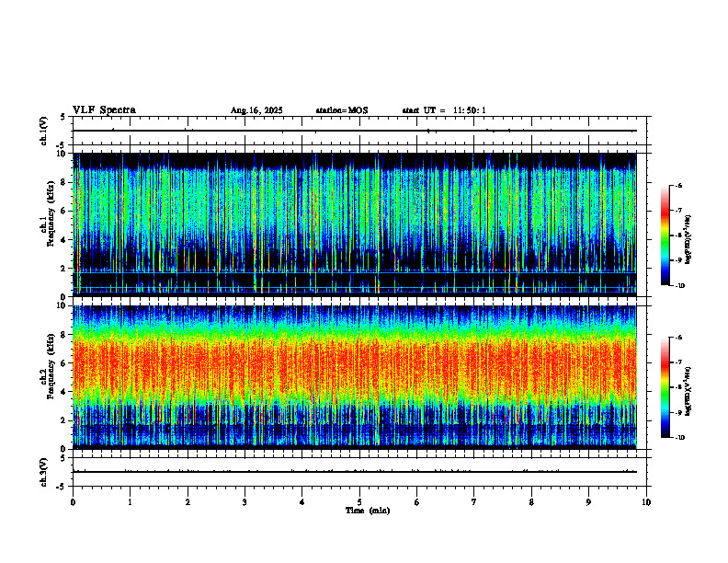Image resolution: width=728 pixels, height=563 pixels.
Task: Click time axis tick label "9"
Action: coord(588,502)
